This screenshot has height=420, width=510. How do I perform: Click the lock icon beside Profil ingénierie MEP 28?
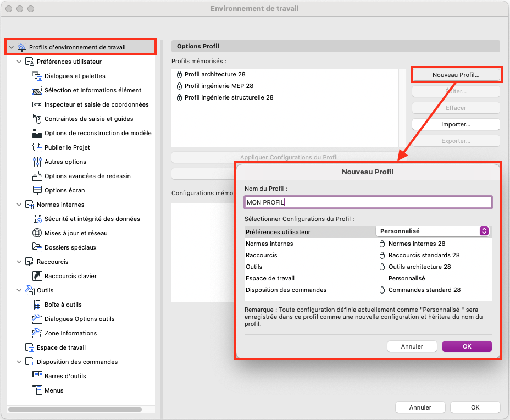pyautogui.click(x=179, y=86)
